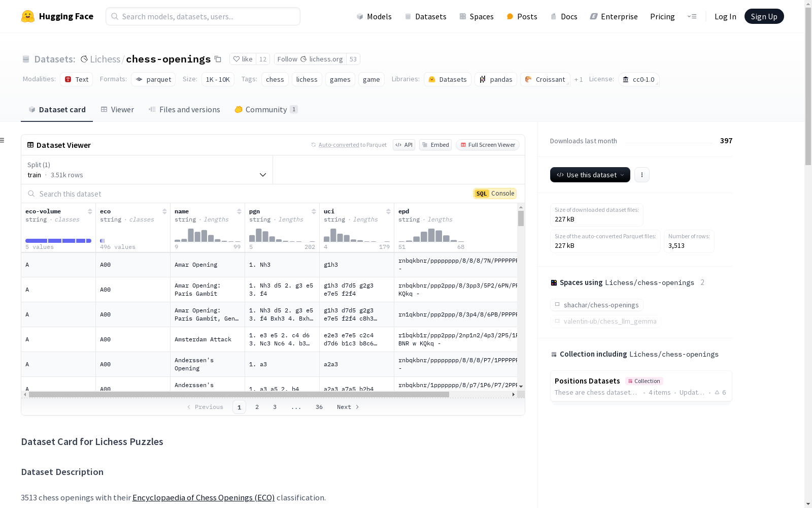Click the Lichess organization breadcrumb link
This screenshot has width=812, height=508.
pos(105,59)
